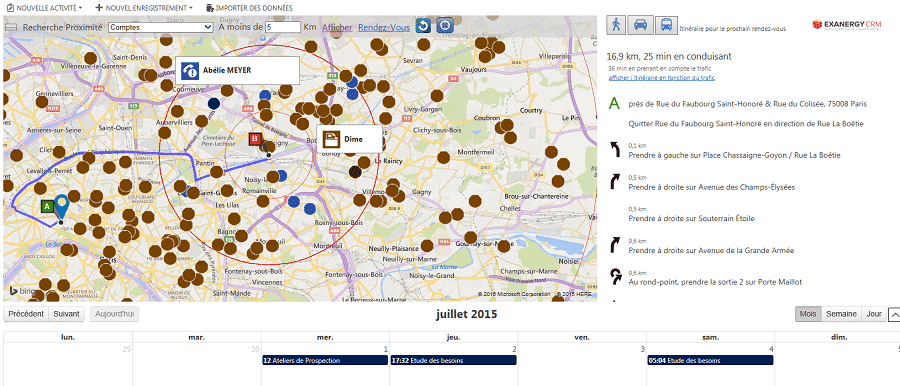
Task: Click the dark navy dot near Courneuve
Action: point(214,103)
